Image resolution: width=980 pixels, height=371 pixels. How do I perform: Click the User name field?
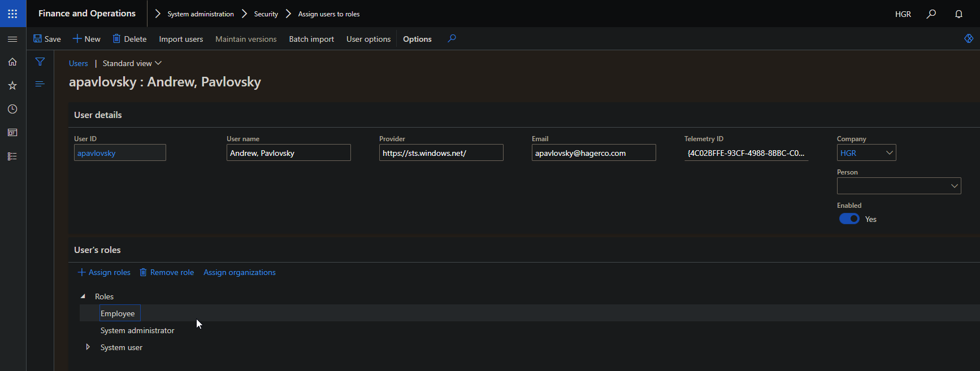pos(289,152)
